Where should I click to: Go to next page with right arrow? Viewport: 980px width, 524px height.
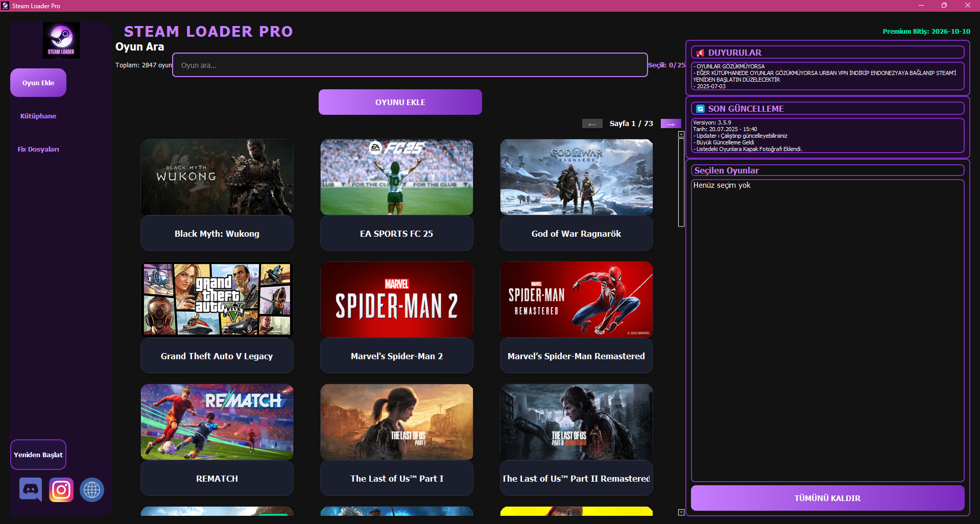coord(671,123)
